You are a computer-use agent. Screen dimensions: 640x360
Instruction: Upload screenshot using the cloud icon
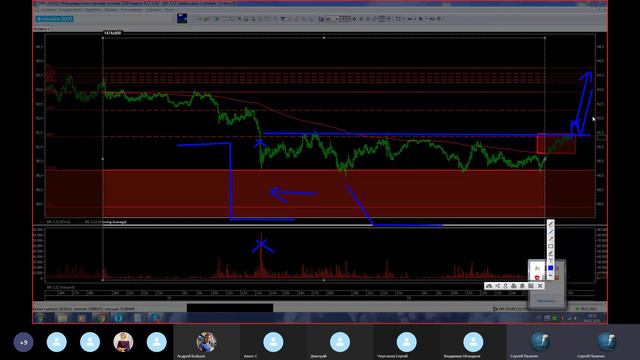pyautogui.click(x=489, y=286)
